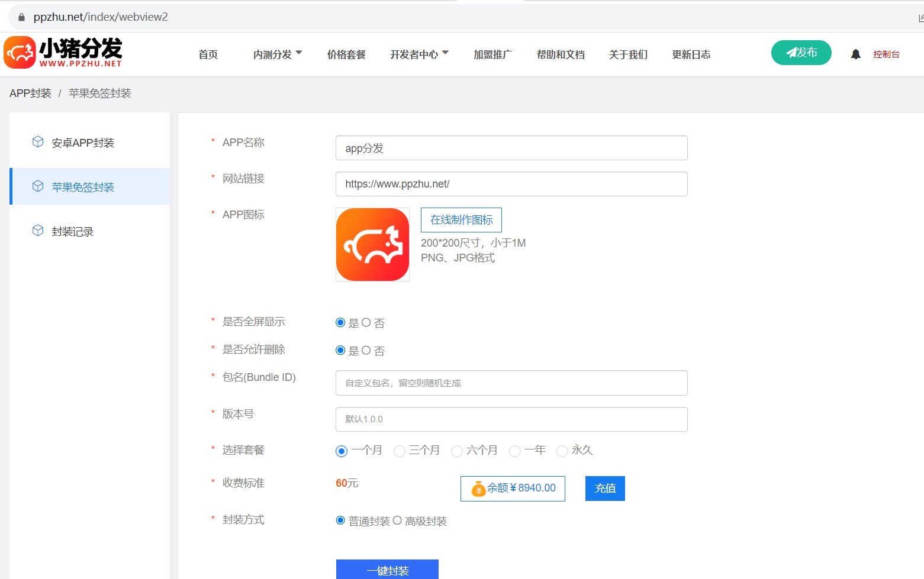Open the 帮助和文档 menu item
Screen dimensions: 924x579
click(561, 54)
